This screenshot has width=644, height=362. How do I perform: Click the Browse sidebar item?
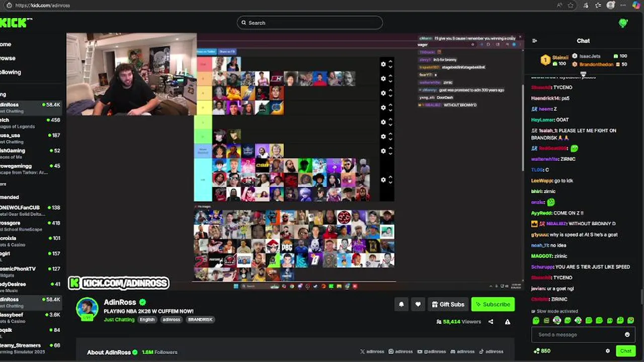point(8,58)
